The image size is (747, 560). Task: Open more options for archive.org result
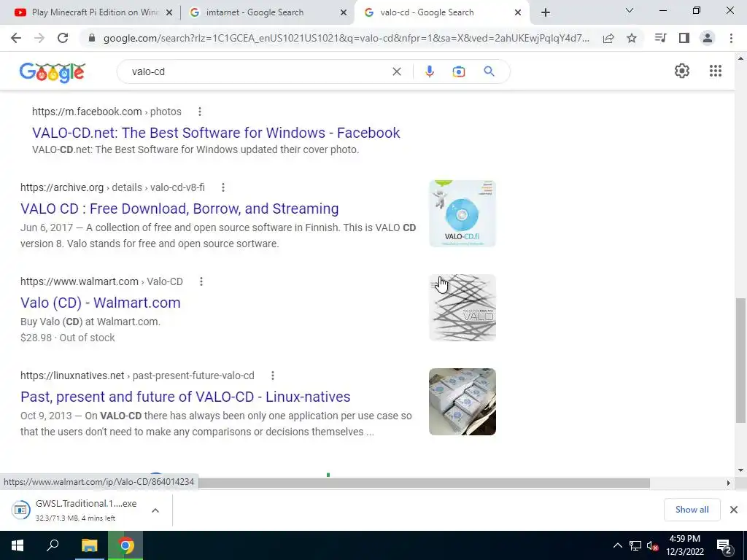coord(223,187)
